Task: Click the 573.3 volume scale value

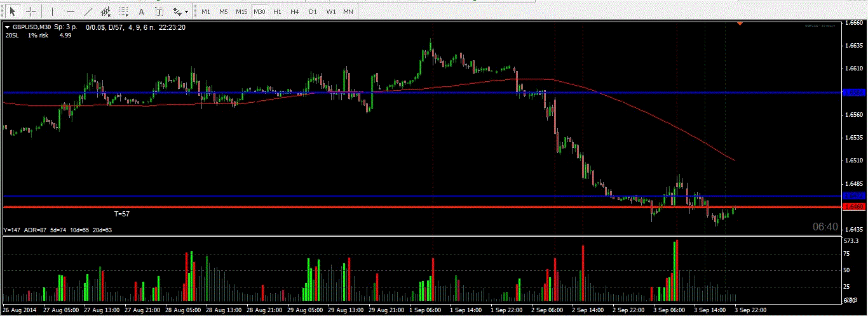Action: click(x=851, y=241)
